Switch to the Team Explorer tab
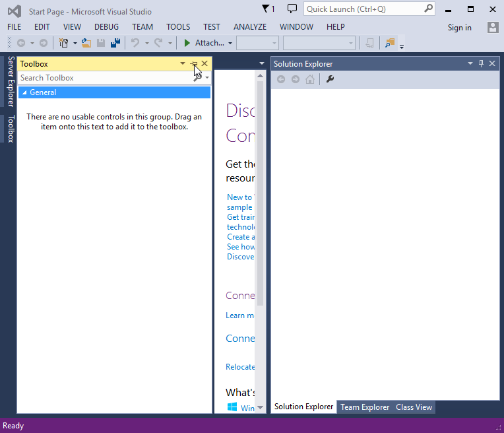Screen dimensions: 504x433 365,407
